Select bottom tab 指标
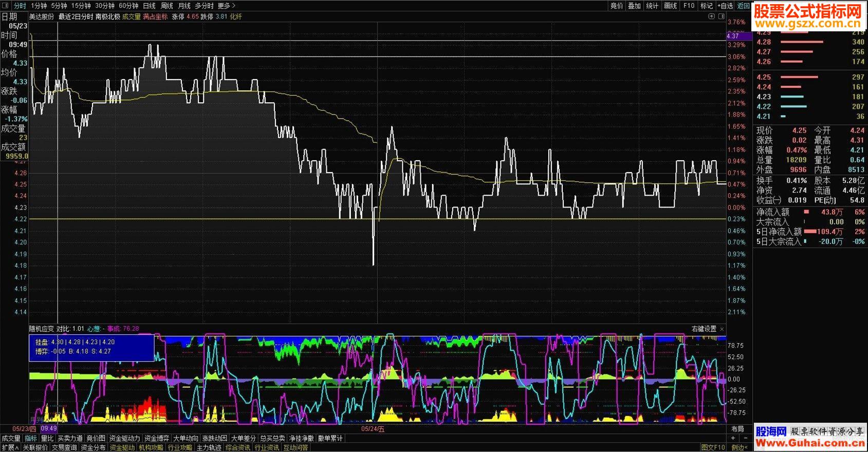Viewport: 868px width, 452px height. coord(31,438)
